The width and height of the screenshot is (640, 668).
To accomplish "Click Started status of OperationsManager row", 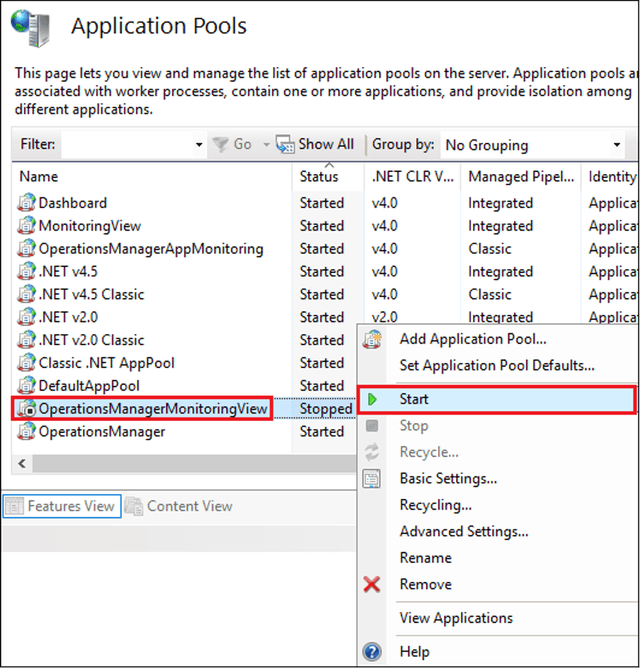I will (x=322, y=432).
